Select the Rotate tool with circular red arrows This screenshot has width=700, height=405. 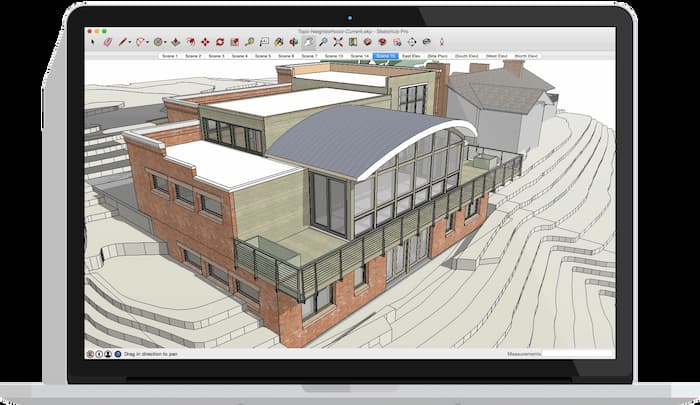pos(220,42)
